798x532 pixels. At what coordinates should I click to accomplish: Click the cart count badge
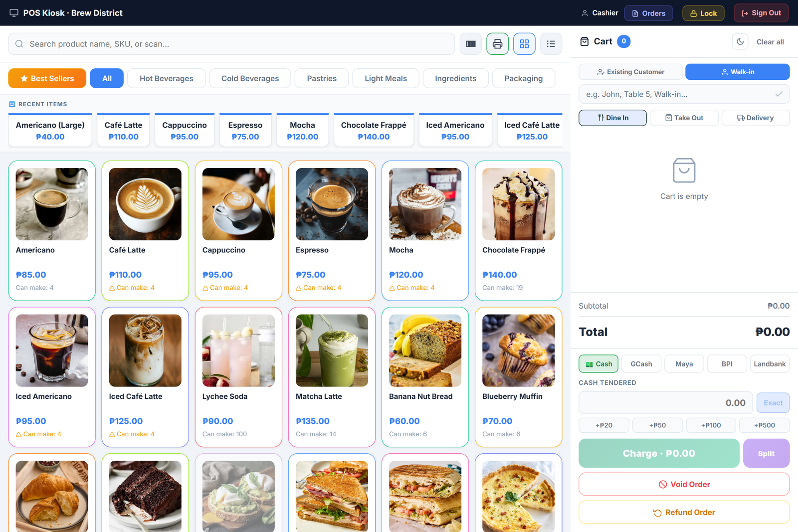(623, 41)
